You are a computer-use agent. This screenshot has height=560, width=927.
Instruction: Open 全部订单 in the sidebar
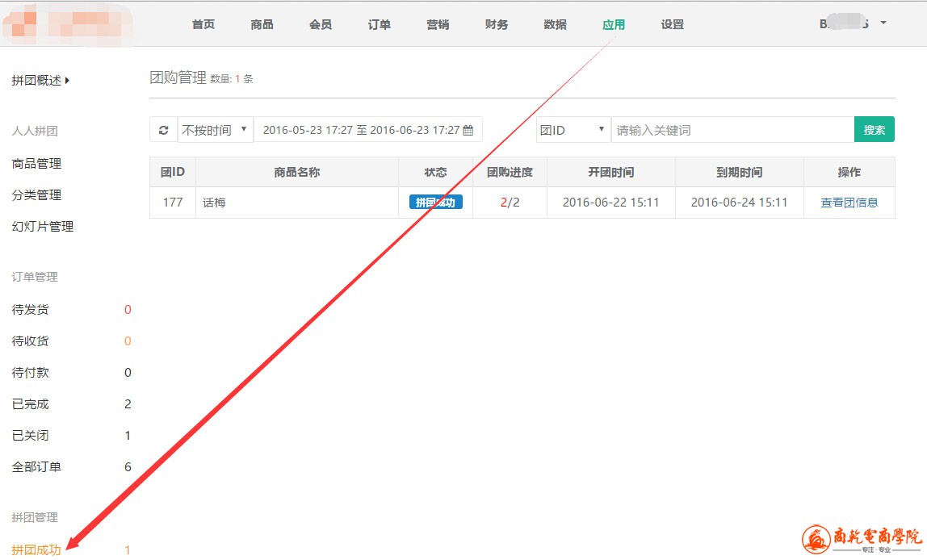tap(37, 467)
